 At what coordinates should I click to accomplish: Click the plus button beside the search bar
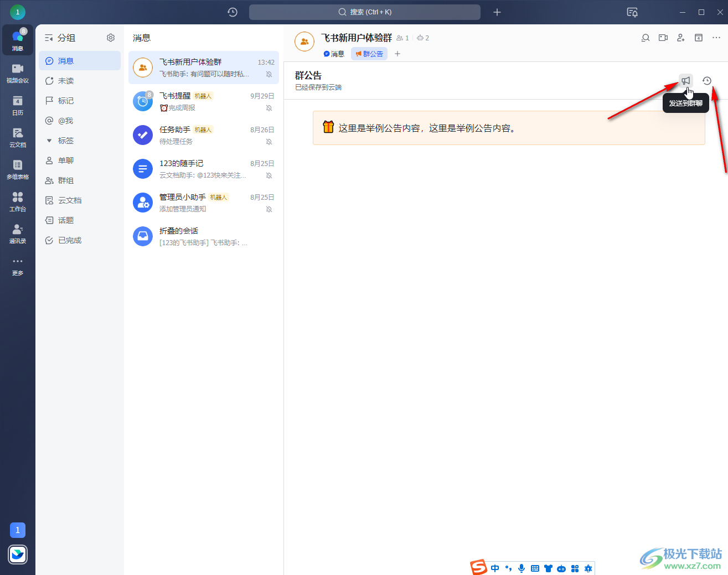(x=497, y=12)
